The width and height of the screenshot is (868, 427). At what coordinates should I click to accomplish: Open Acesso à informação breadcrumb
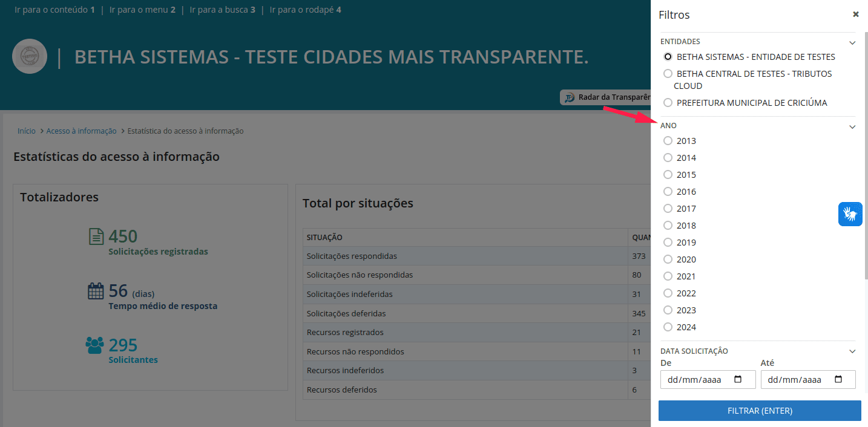81,131
